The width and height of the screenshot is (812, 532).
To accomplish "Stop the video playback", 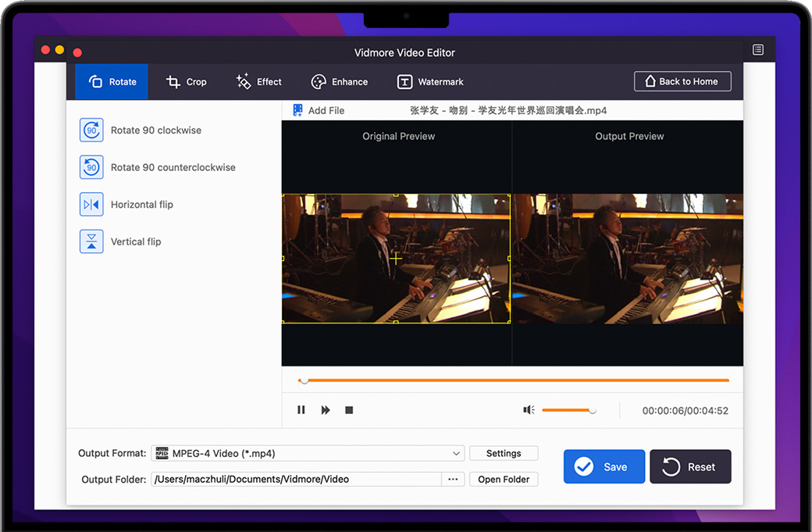I will pos(349,410).
